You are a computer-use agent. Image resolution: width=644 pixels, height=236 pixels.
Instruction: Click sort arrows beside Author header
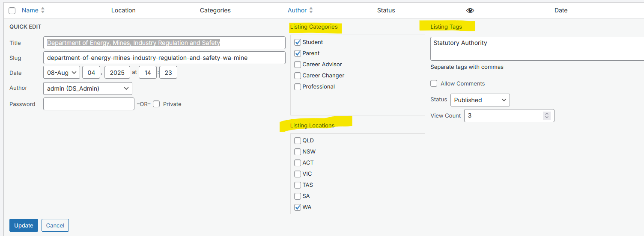311,10
